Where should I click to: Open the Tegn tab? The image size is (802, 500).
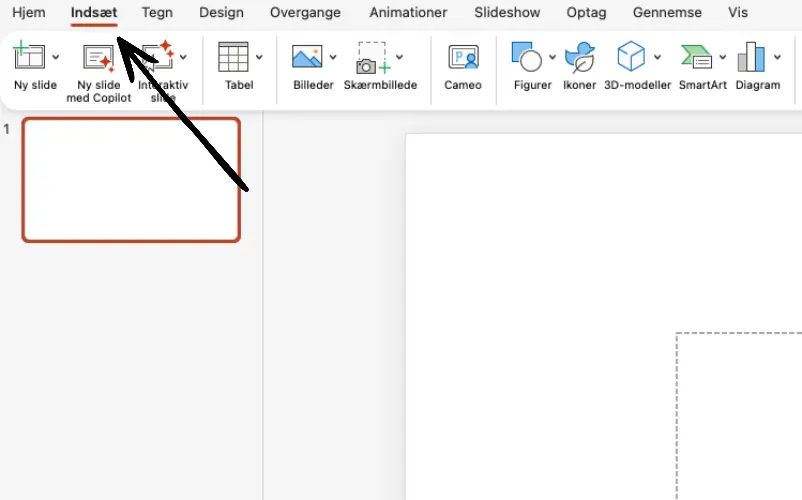coord(157,12)
